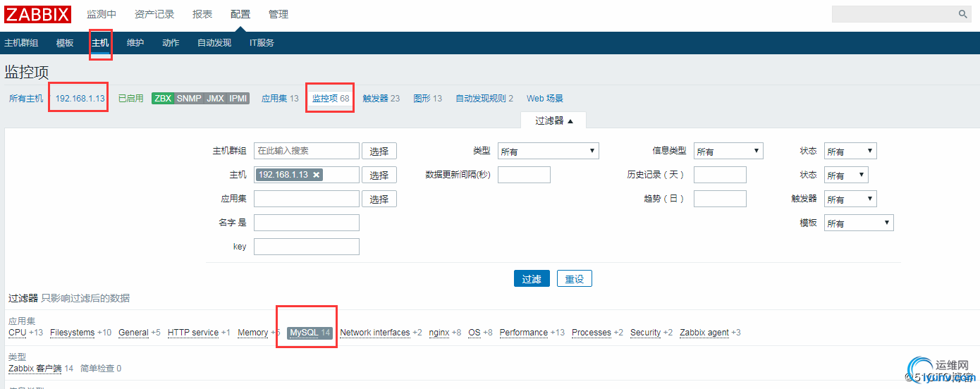Filter by Memory application
This screenshot has width=980, height=389.
[253, 333]
